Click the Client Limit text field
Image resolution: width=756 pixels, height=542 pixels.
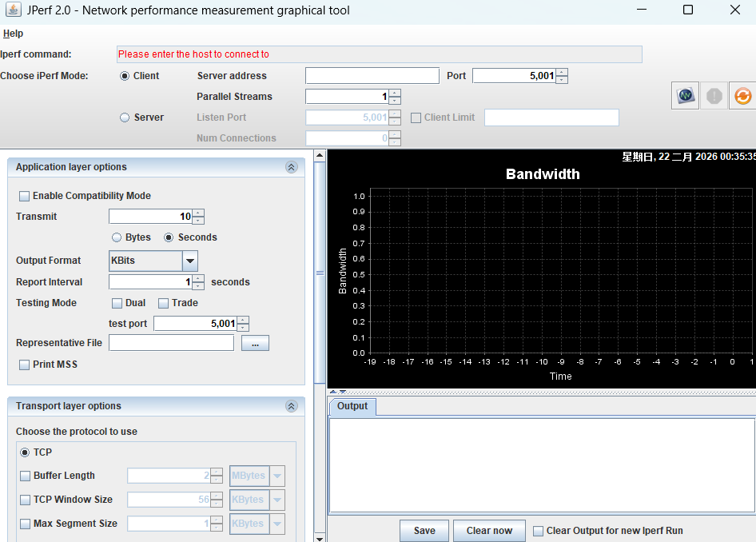[551, 118]
